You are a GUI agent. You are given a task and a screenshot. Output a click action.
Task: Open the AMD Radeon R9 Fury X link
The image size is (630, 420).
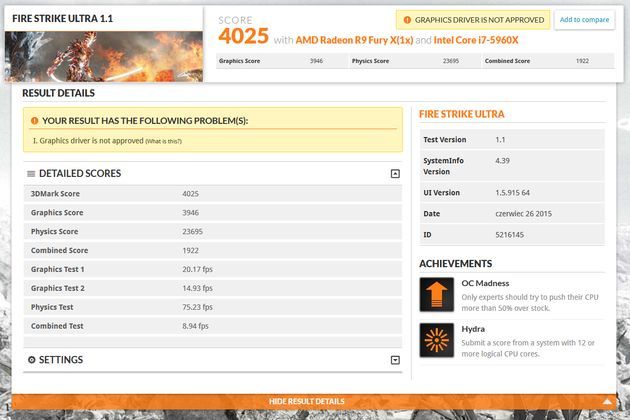pyautogui.click(x=354, y=40)
